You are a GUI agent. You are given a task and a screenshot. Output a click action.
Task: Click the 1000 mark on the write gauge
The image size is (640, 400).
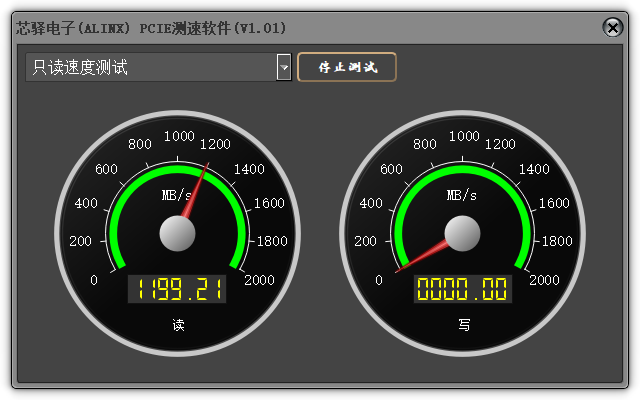(464, 136)
